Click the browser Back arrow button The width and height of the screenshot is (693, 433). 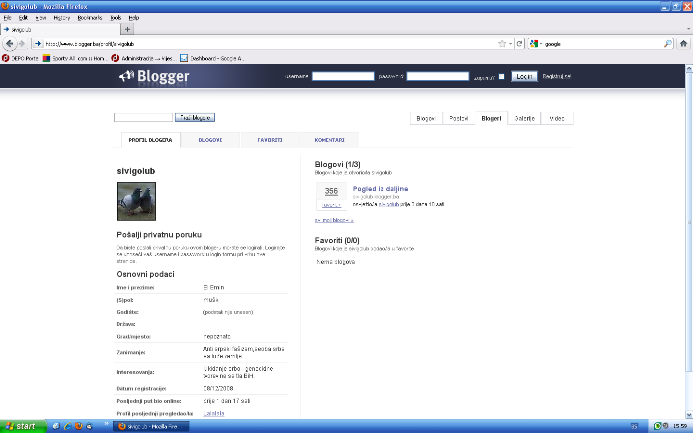click(x=10, y=44)
